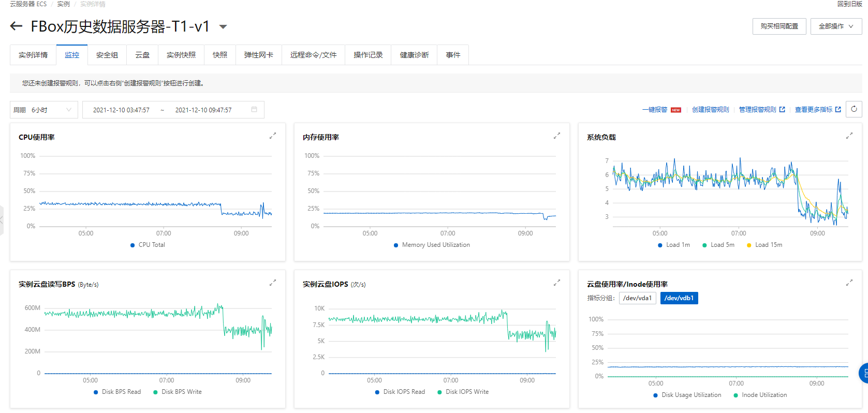Viewport: 868px width, 413px height.
Task: Open the 弹性网卡 tab
Action: (x=259, y=55)
